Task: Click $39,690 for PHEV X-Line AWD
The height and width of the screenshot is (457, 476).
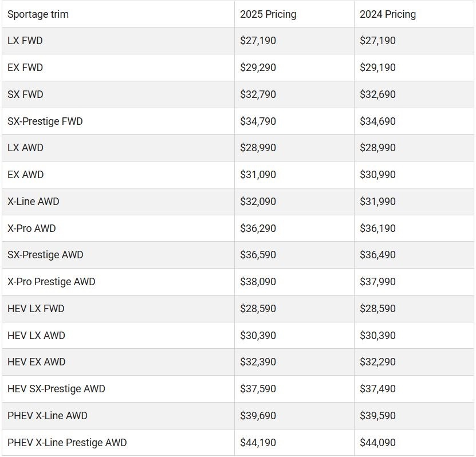Action: [258, 415]
